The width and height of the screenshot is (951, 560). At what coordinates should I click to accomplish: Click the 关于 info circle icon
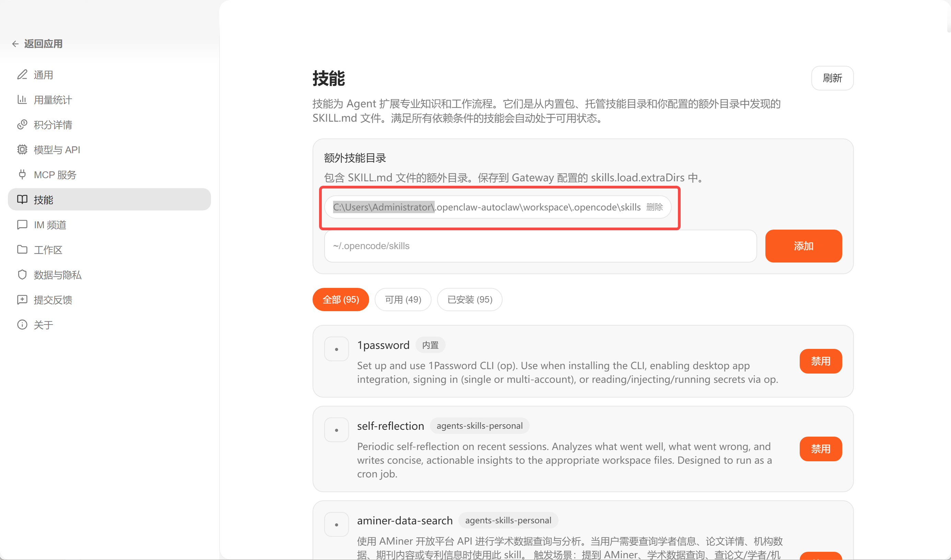[22, 325]
